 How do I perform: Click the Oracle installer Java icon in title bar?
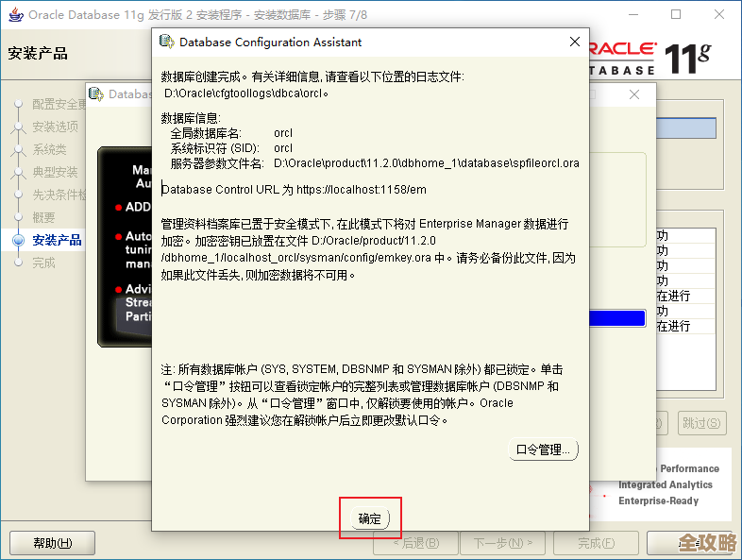[16, 14]
